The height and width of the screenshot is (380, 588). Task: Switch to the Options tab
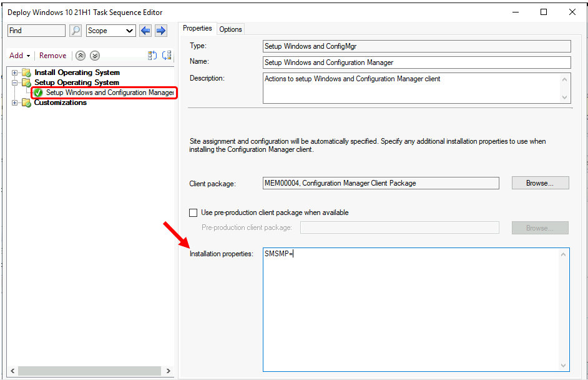coord(230,29)
